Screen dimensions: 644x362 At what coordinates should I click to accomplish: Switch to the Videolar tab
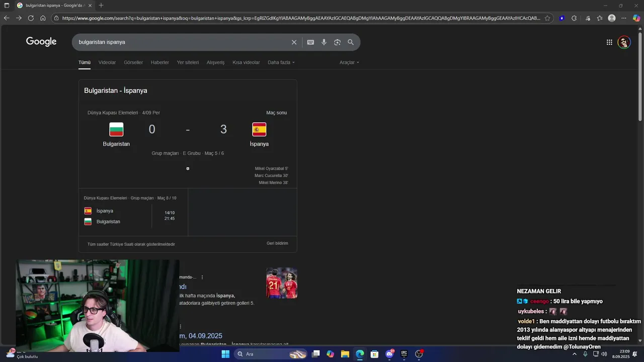107,62
